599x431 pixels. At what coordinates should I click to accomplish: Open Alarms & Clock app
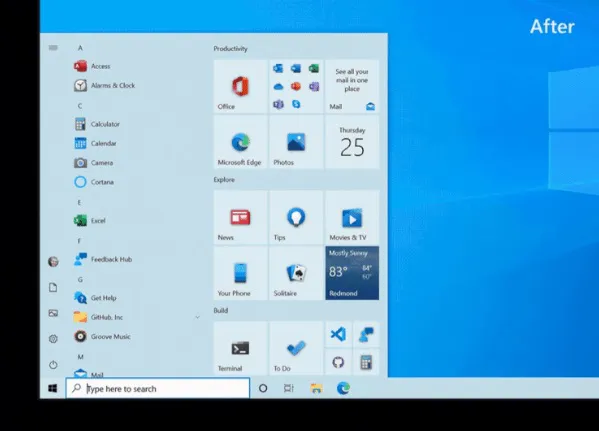104,85
